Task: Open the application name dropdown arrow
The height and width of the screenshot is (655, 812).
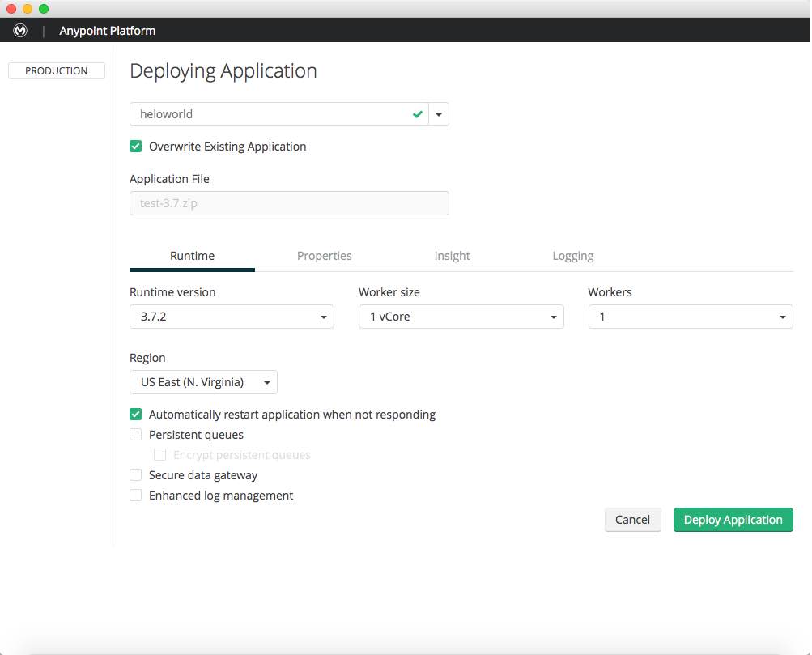Action: (x=438, y=114)
